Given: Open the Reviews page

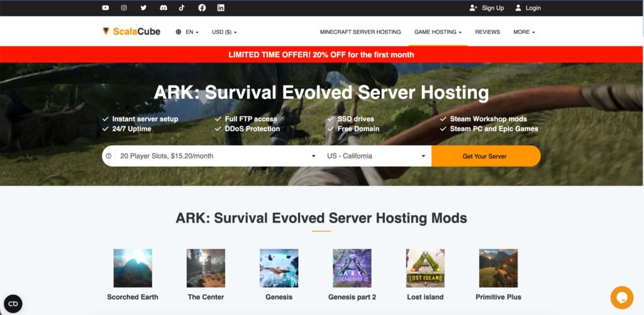Looking at the screenshot, I should 487,32.
